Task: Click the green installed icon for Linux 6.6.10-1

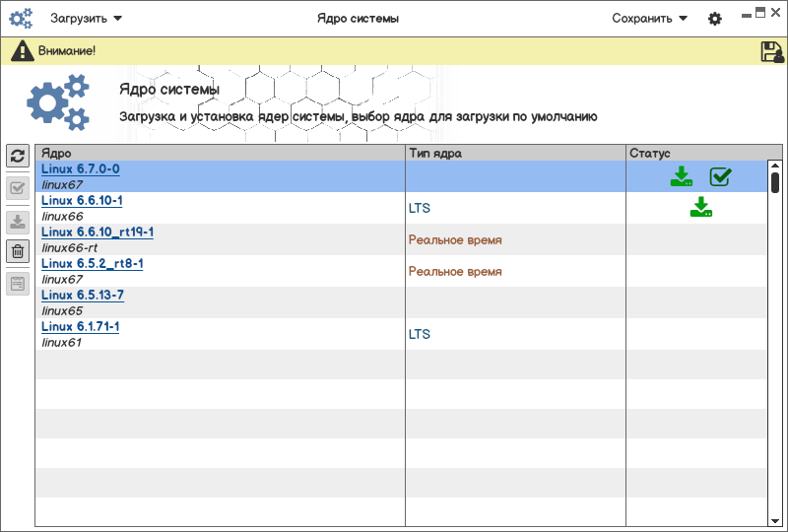Action: click(700, 207)
